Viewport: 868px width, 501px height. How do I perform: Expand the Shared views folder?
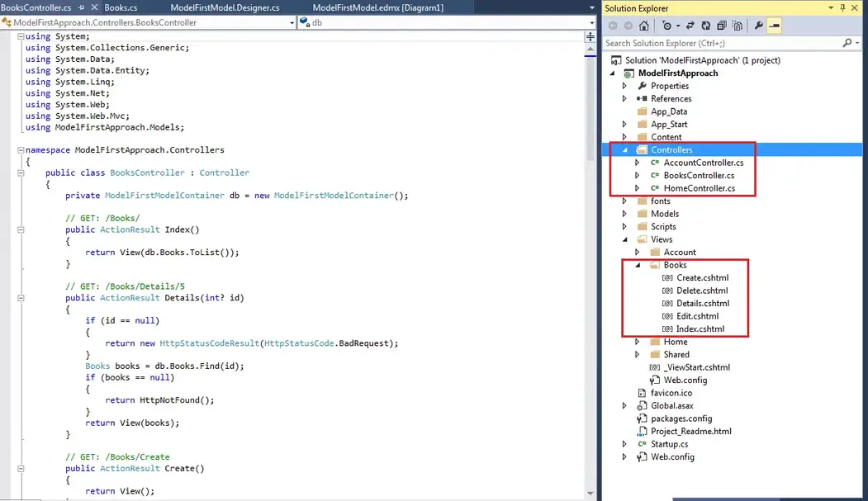[x=637, y=354]
